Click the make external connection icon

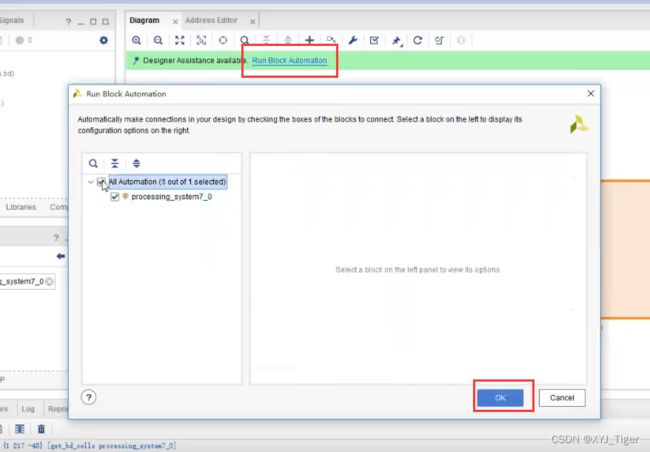[331, 40]
